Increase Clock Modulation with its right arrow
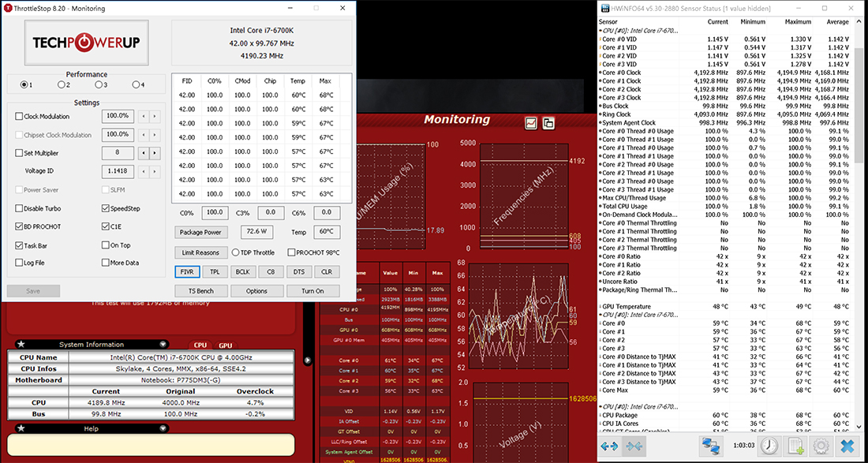868x463 pixels. tap(155, 116)
